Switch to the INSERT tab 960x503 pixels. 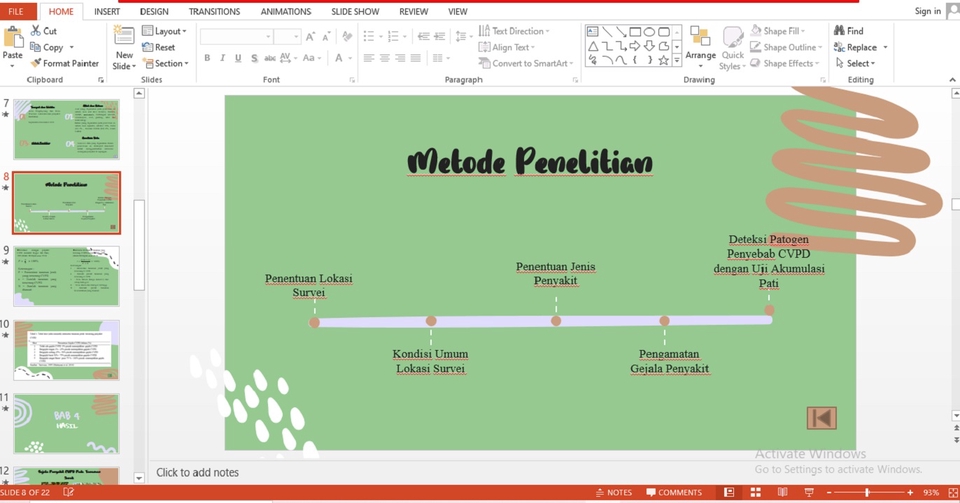point(107,12)
